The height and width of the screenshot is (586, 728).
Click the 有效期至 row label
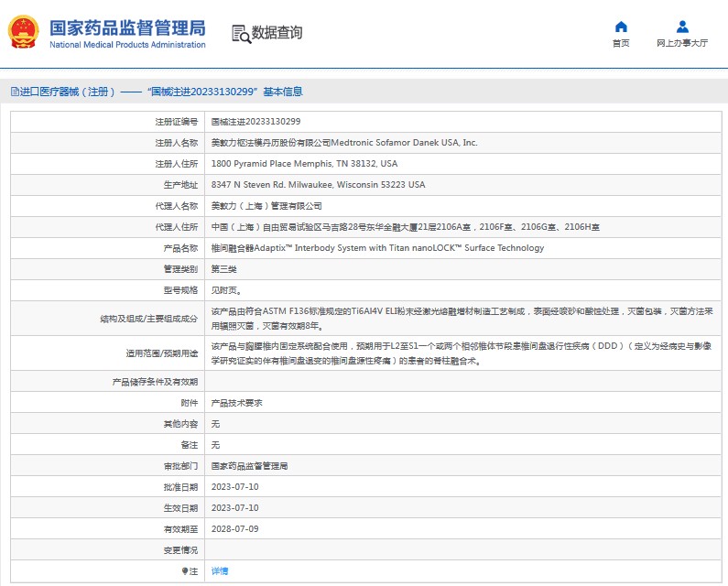[x=180, y=529]
